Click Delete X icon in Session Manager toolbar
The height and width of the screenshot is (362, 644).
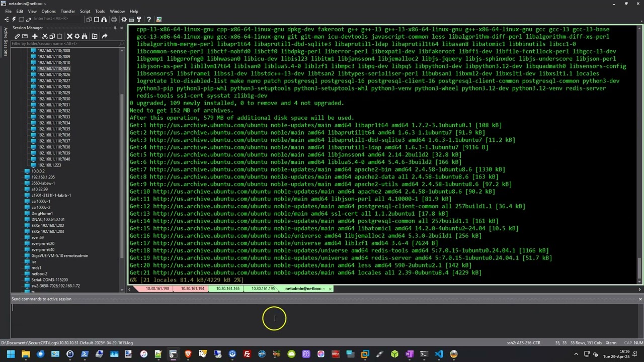[69, 36]
